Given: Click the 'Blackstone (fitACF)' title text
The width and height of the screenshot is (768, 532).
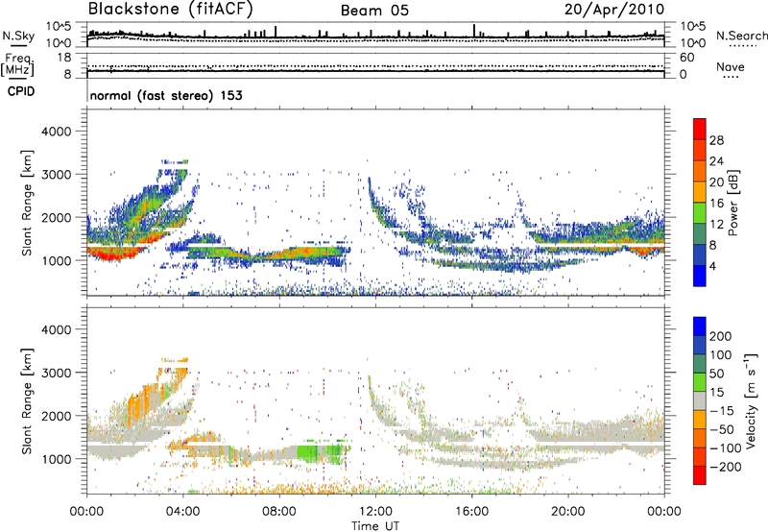Looking at the screenshot, I should coord(170,10).
